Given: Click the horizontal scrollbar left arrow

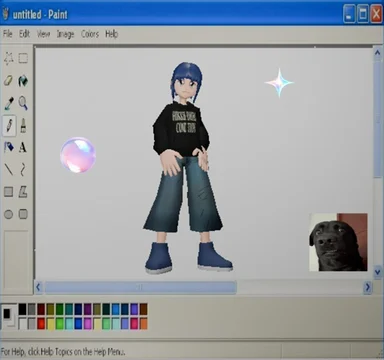Looking at the screenshot, I should tap(39, 287).
